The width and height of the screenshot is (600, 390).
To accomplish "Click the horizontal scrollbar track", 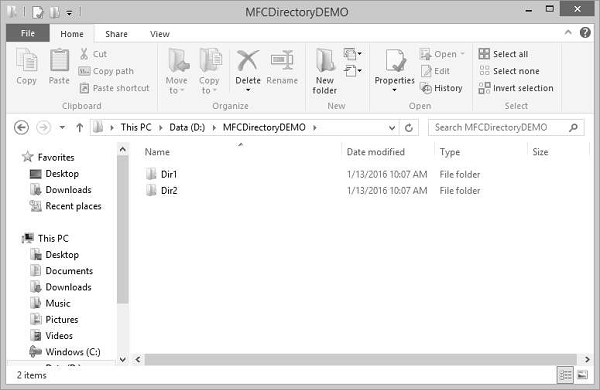I will coord(360,359).
